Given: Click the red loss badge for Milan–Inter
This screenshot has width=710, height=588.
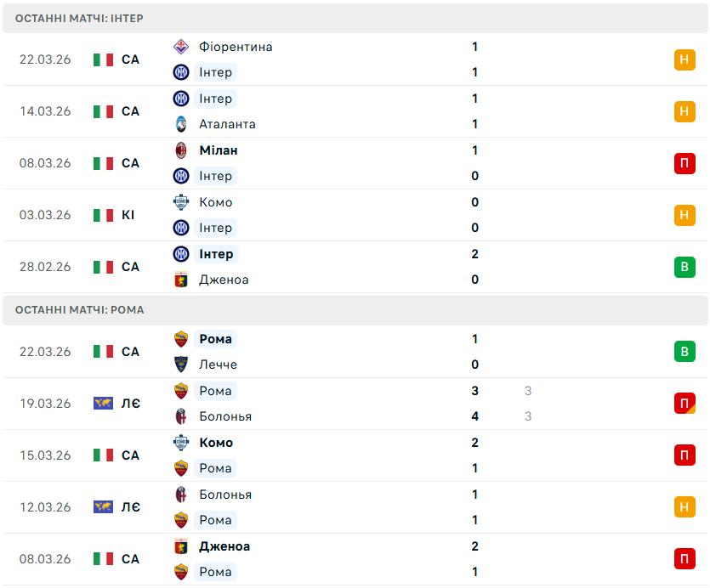Looking at the screenshot, I should (684, 163).
